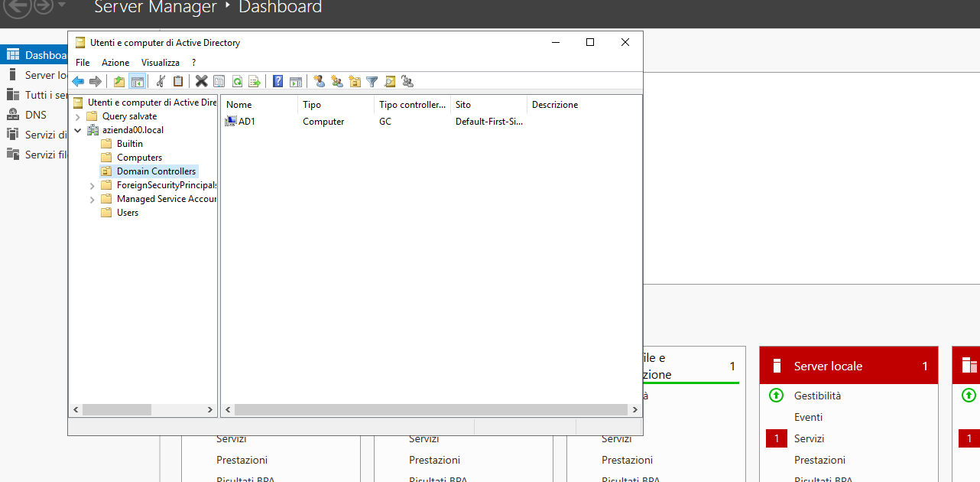Click the GC cell in AD1 row

(385, 122)
